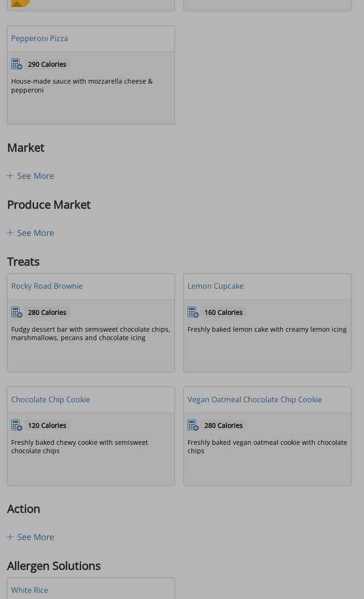Expand the Produce Market See More section
The width and height of the screenshot is (364, 599).
coord(31,233)
